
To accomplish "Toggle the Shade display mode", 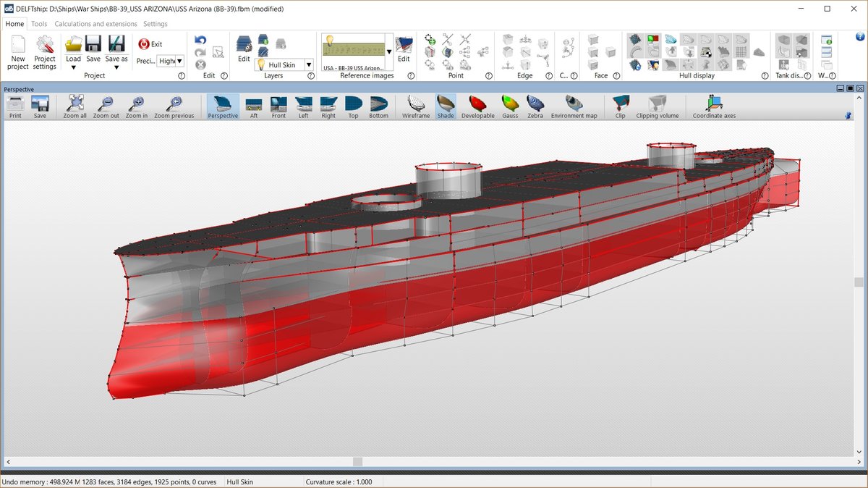I will [x=446, y=106].
